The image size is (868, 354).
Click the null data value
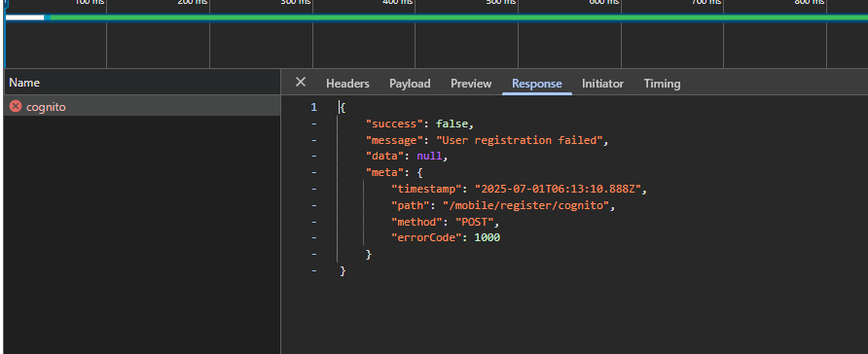point(429,156)
